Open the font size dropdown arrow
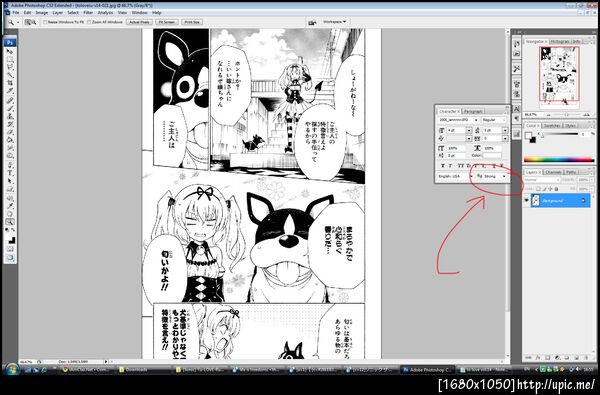 469,131
